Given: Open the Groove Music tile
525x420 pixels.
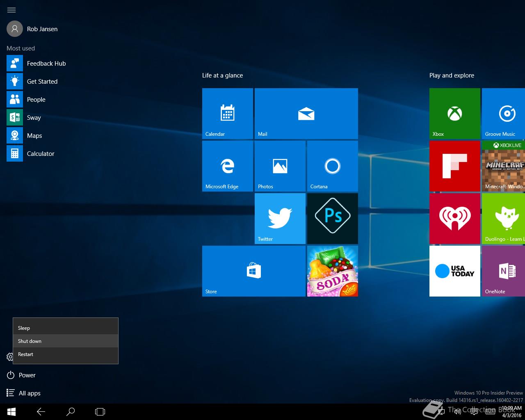Looking at the screenshot, I should pos(504,114).
